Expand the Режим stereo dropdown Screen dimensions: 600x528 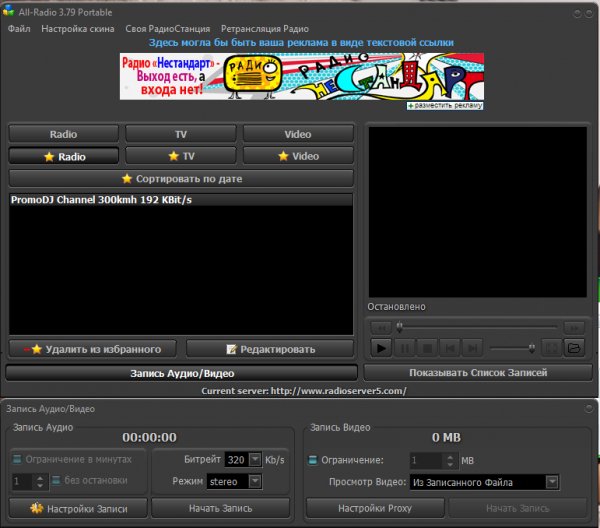[x=255, y=481]
